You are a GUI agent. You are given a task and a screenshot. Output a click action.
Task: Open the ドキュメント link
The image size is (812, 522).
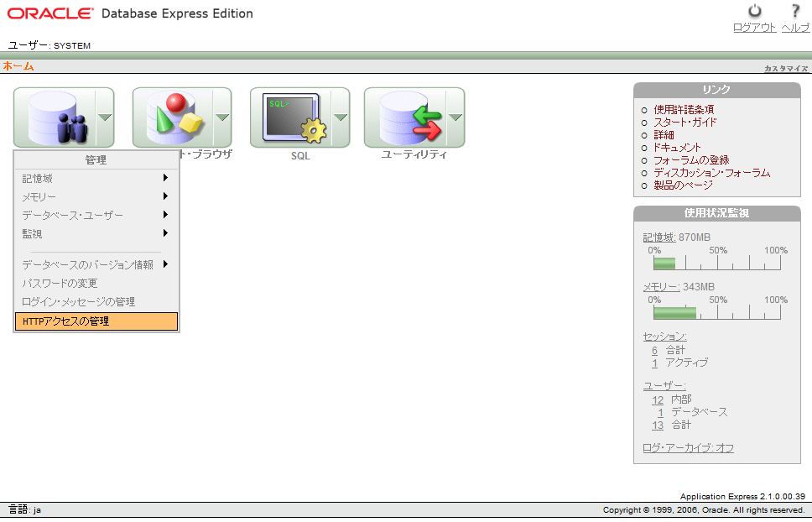(677, 148)
